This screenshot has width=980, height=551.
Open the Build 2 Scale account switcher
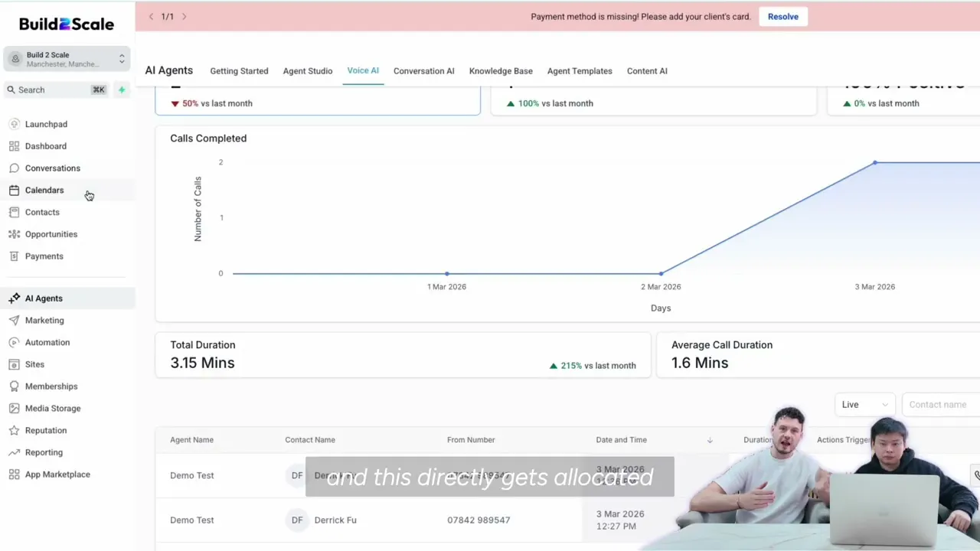point(67,59)
